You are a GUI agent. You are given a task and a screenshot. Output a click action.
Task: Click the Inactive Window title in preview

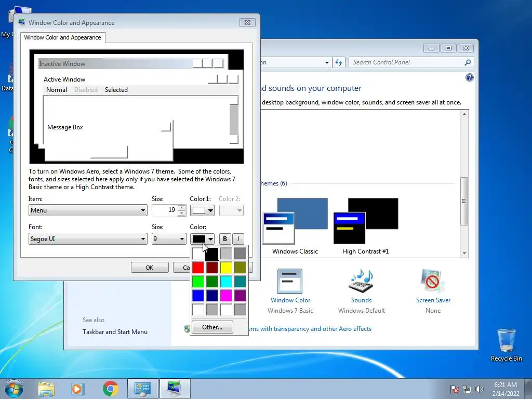click(62, 64)
